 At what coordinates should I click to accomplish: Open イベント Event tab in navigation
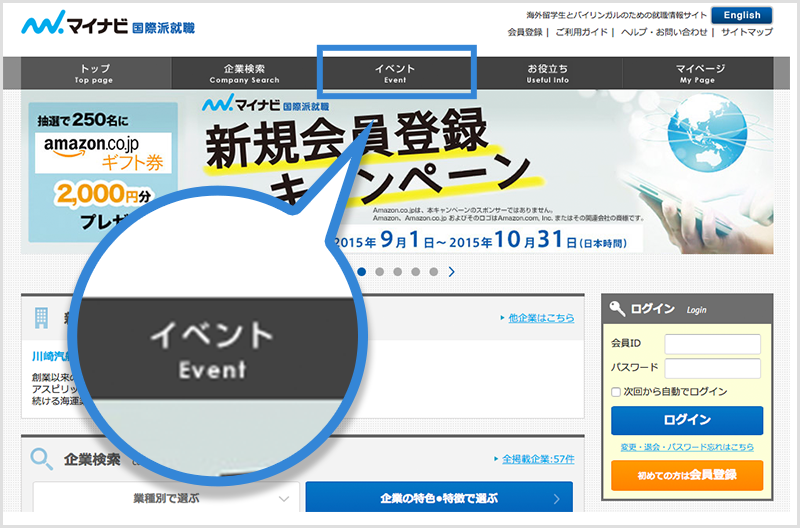pos(395,73)
